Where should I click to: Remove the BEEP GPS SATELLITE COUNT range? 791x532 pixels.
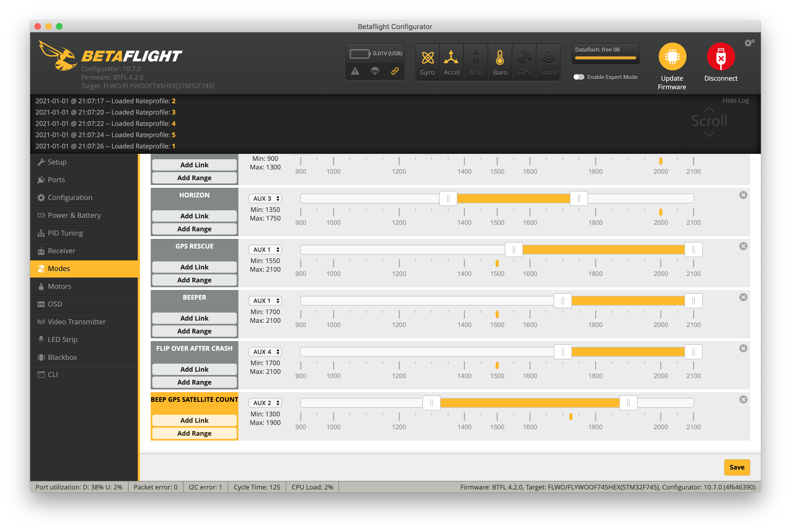(743, 399)
